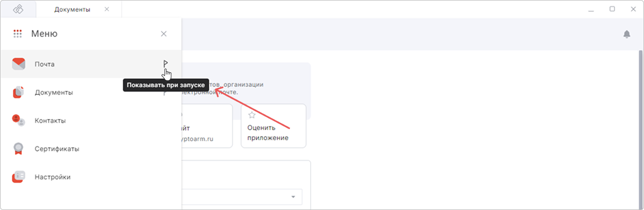The image size is (644, 210).
Task: Click the Сертификаты medal icon
Action: [19, 148]
